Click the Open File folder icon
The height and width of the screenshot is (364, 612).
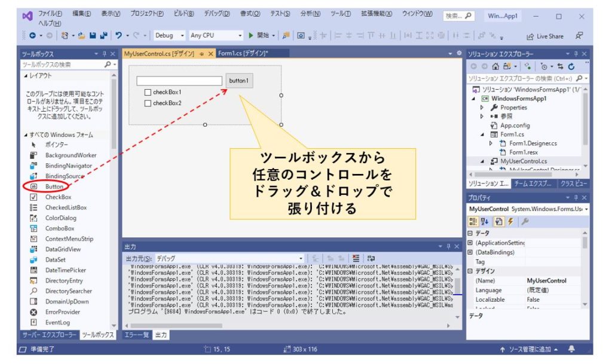click(81, 35)
